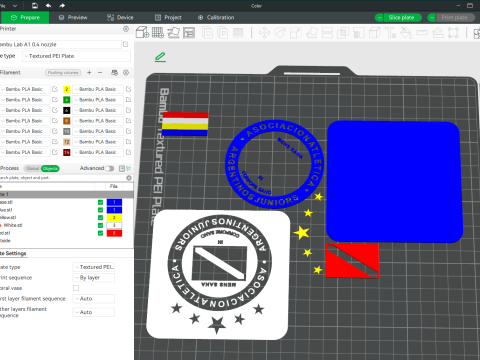Click the Flushing volumes button
This screenshot has width=480, height=360.
pos(63,73)
